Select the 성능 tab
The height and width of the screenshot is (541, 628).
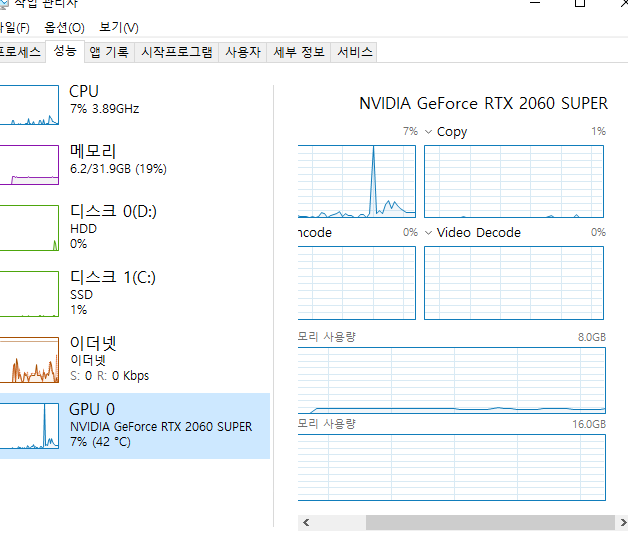point(65,51)
